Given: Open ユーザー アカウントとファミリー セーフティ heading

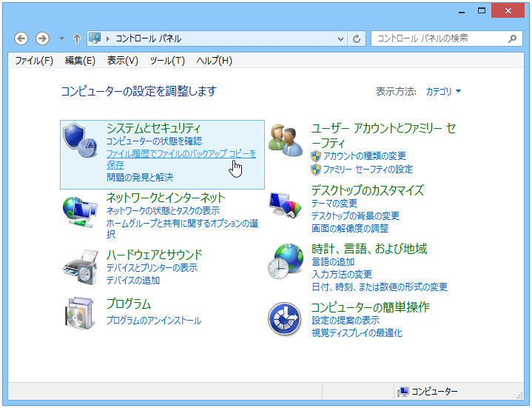Looking at the screenshot, I should (x=384, y=136).
